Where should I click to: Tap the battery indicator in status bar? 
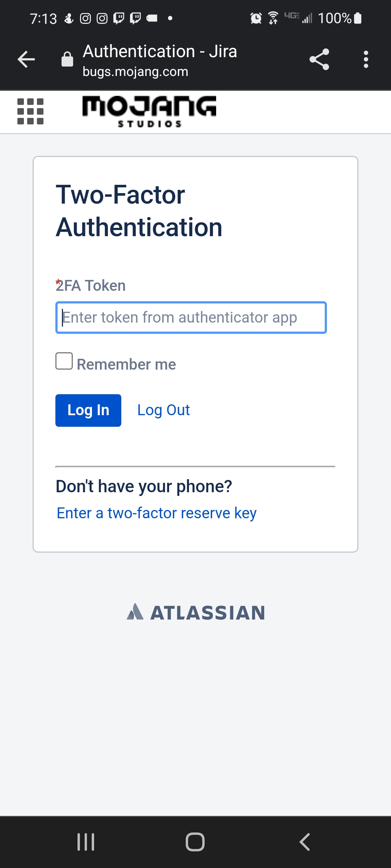pos(358,18)
